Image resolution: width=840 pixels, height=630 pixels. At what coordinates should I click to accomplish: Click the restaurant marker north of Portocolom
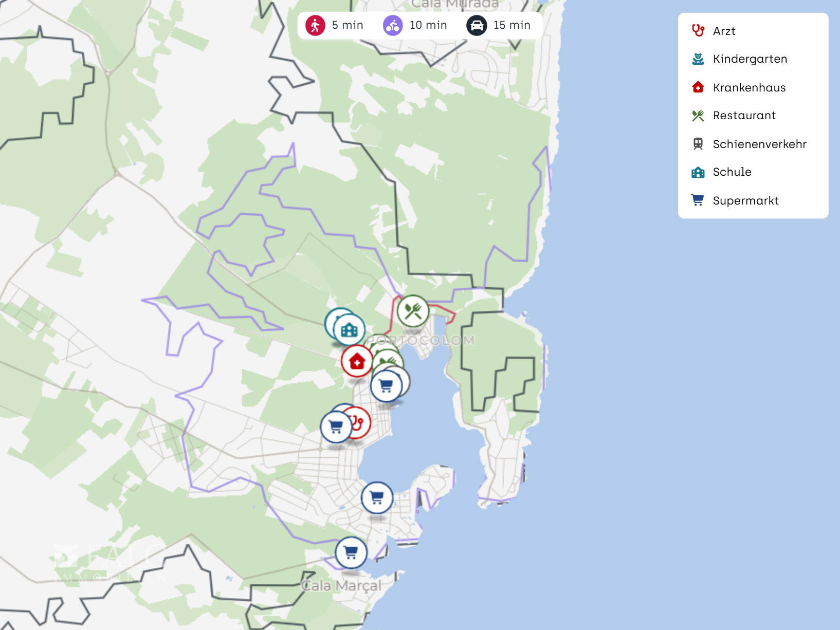pyautogui.click(x=412, y=311)
